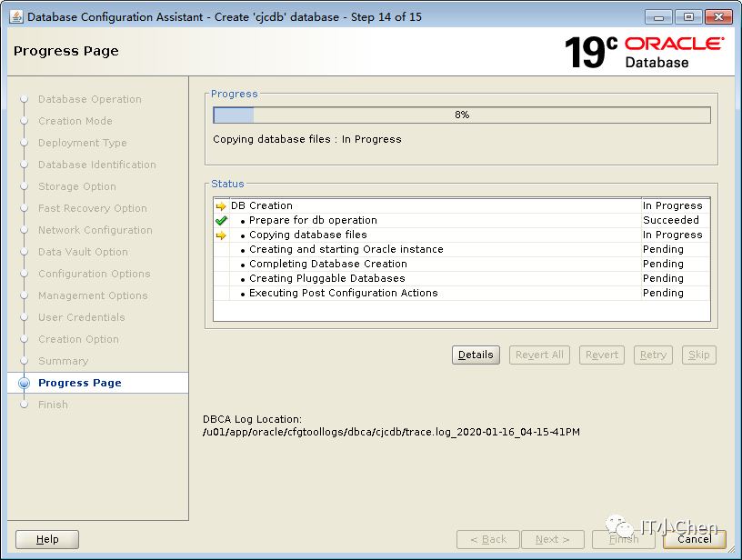Open Help

[x=47, y=539]
